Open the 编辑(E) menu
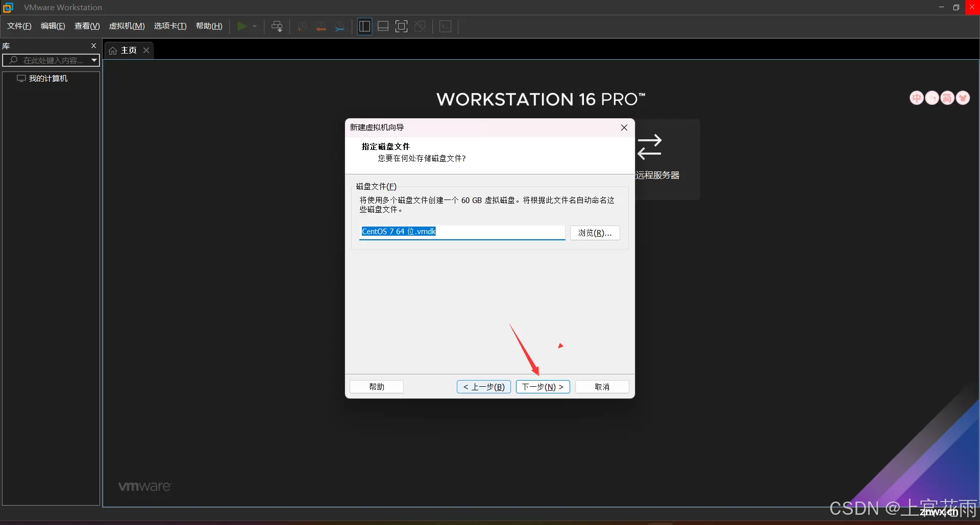980x525 pixels. click(x=53, y=26)
